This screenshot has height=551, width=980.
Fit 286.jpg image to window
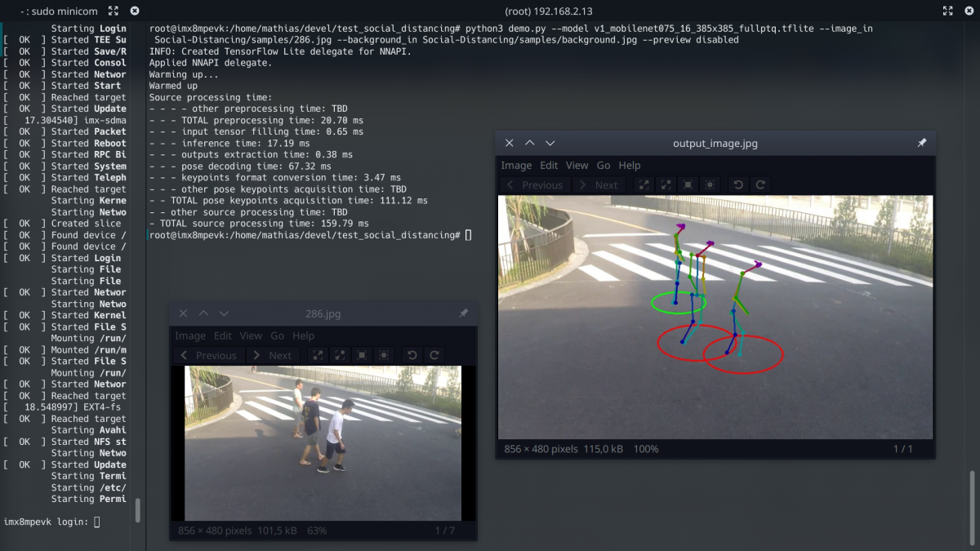point(384,355)
